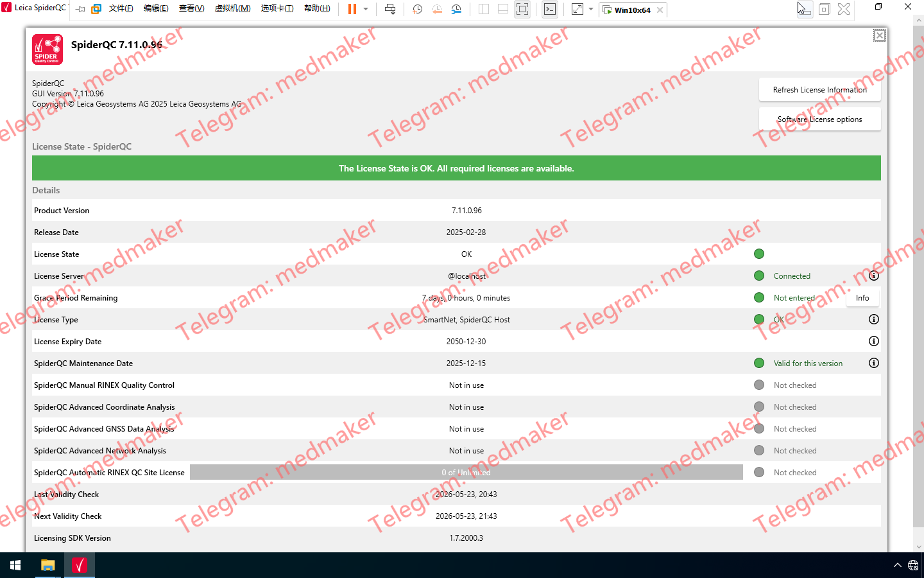Take a snapshot using the clock-plus icon
The image size is (924, 578).
click(x=417, y=9)
